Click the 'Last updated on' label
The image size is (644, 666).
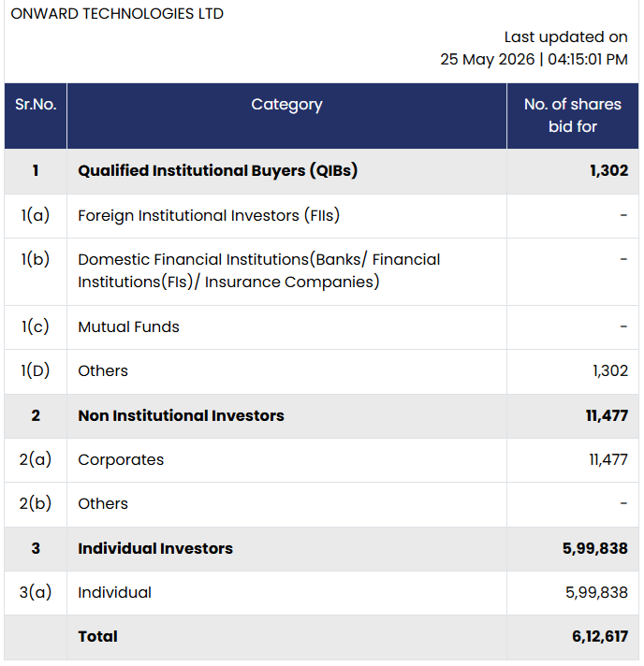pos(565,37)
